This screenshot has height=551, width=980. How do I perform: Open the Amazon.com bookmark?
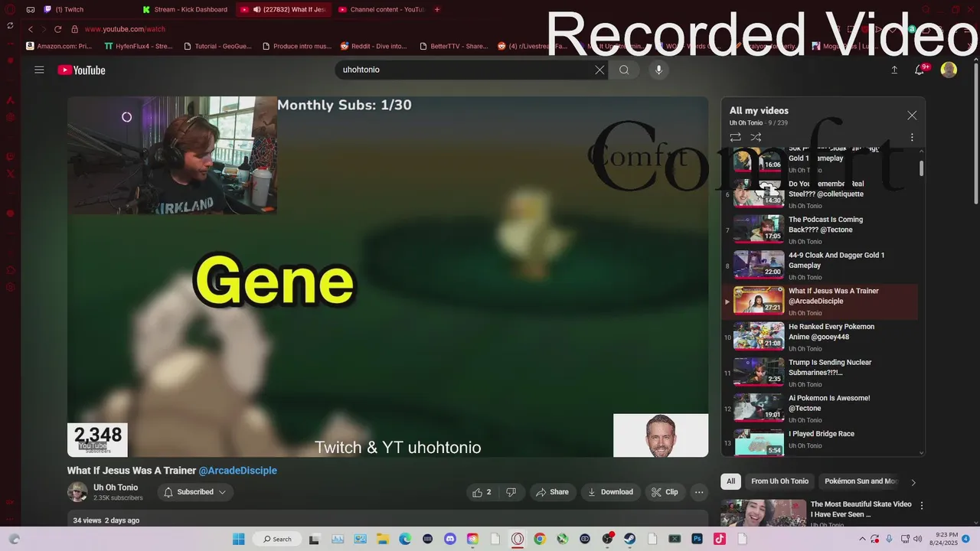(59, 46)
